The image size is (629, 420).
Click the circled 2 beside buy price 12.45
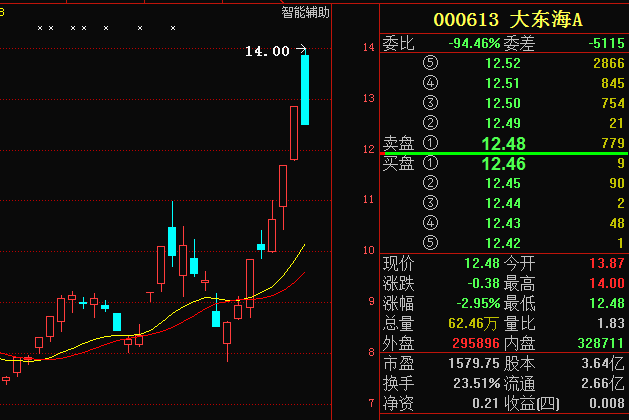pyautogui.click(x=430, y=183)
